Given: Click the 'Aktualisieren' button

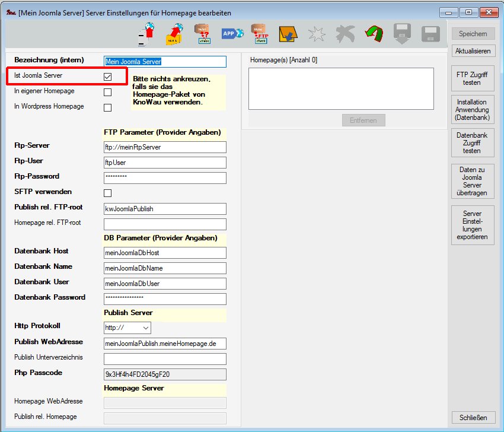Looking at the screenshot, I should pos(472,51).
